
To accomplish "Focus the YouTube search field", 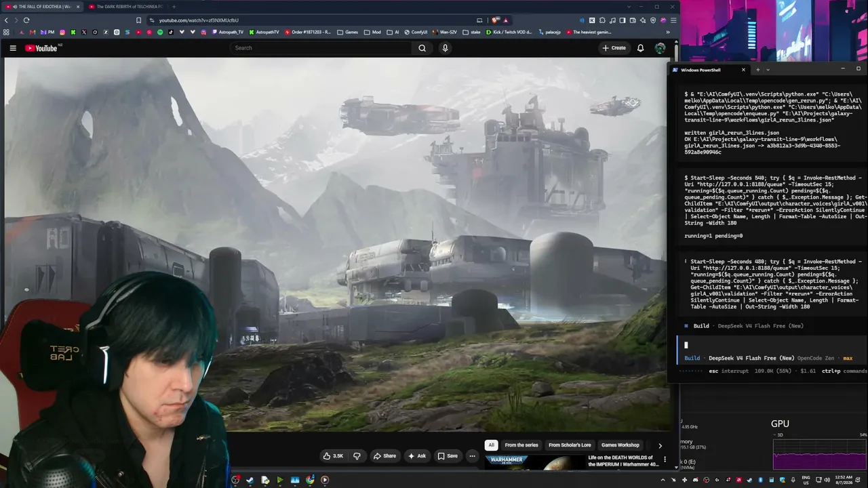I will pos(320,48).
